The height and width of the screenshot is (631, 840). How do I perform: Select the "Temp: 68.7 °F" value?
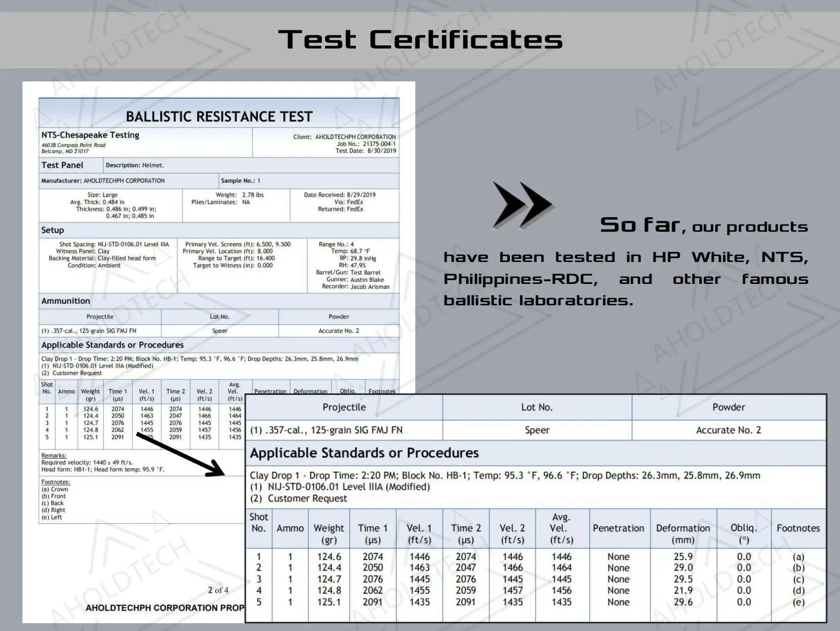pos(350,251)
